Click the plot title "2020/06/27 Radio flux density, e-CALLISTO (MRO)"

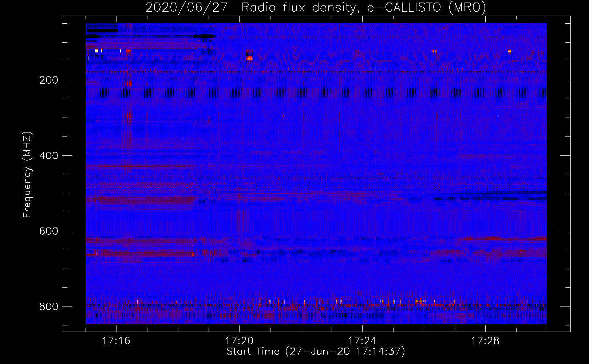coord(316,7)
